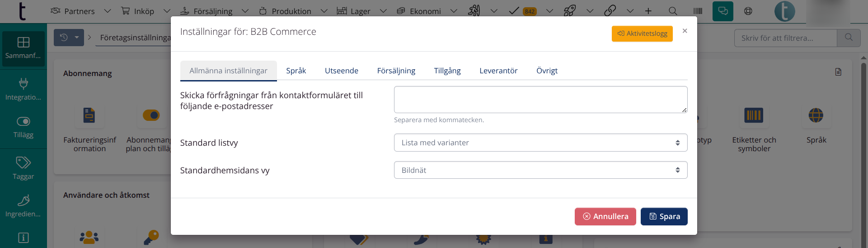Image resolution: width=868 pixels, height=248 pixels.
Task: Open the Partners menu
Action: [x=73, y=11]
